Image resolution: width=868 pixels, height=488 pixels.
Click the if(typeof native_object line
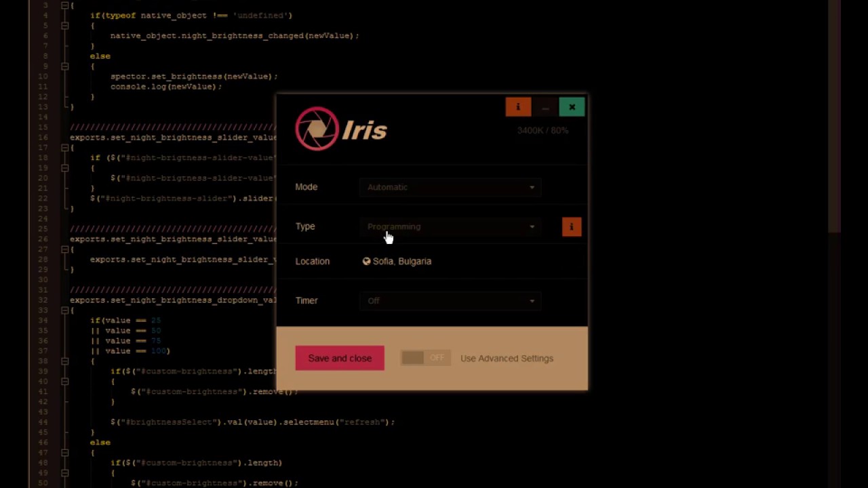(x=191, y=16)
